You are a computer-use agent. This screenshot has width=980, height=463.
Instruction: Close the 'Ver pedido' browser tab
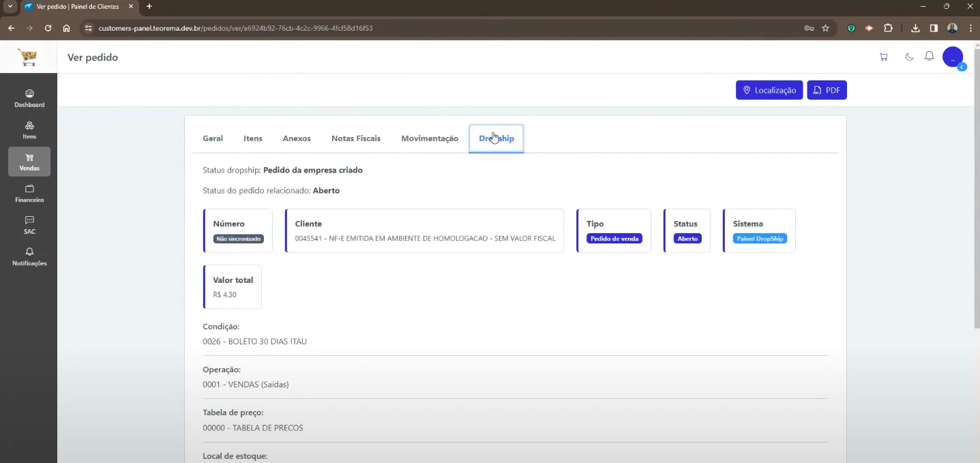point(131,6)
